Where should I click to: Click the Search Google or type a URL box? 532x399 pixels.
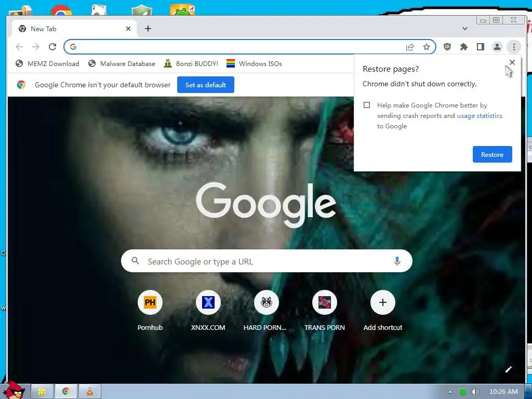[267, 261]
